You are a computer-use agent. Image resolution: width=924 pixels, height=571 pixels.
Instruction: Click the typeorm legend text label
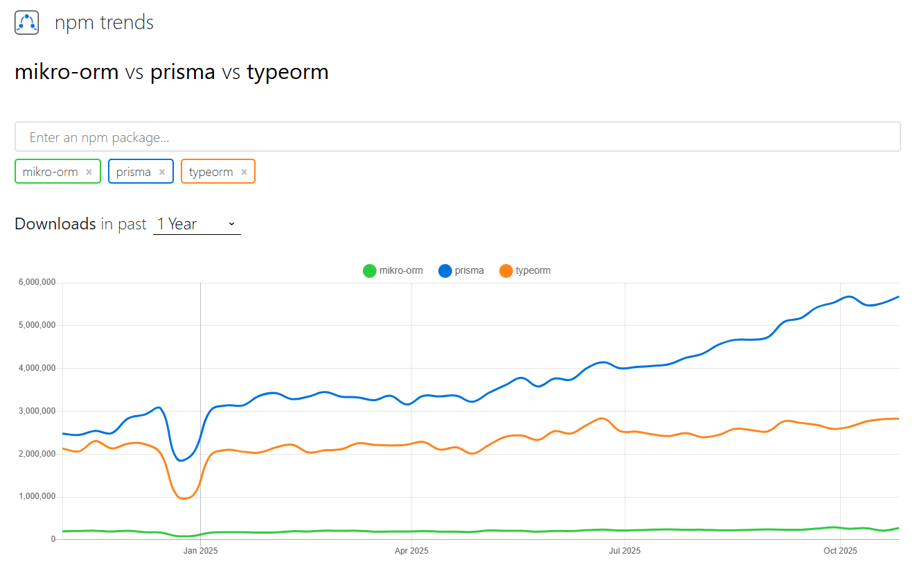pos(533,271)
